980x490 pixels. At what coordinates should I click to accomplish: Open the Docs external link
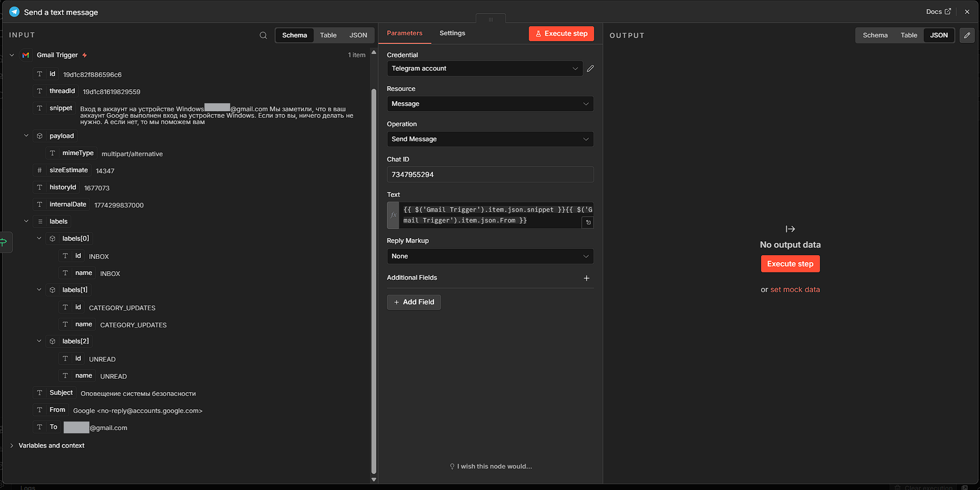[938, 12]
